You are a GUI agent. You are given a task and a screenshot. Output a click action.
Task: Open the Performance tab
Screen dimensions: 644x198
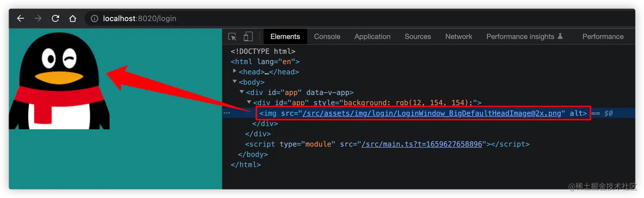603,37
